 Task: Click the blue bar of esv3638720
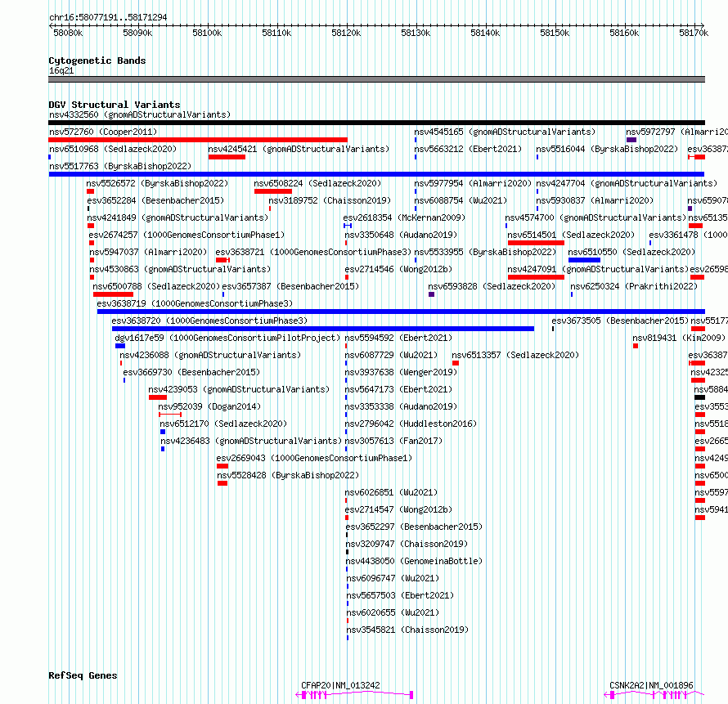pyautogui.click(x=322, y=329)
